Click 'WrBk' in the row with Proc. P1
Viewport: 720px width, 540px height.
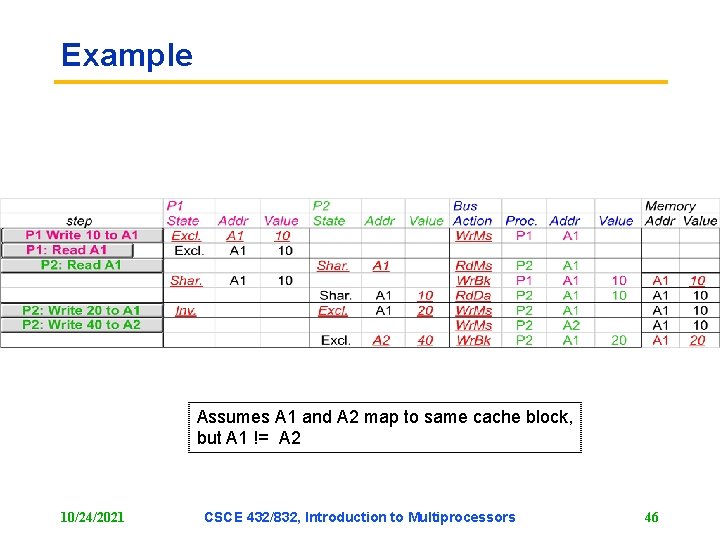(x=473, y=281)
